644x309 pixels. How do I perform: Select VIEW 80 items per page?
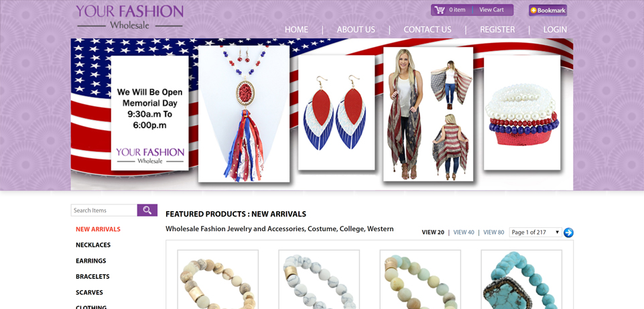pos(494,232)
